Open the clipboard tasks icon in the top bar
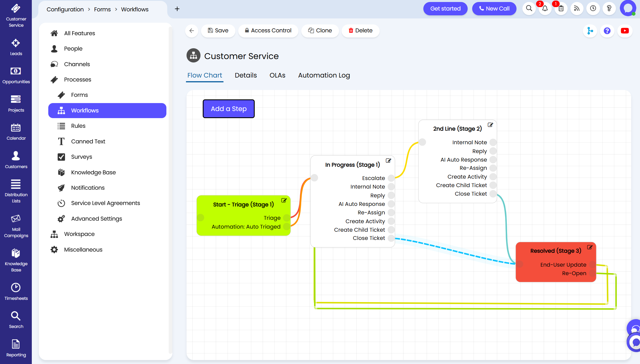 [x=561, y=9]
